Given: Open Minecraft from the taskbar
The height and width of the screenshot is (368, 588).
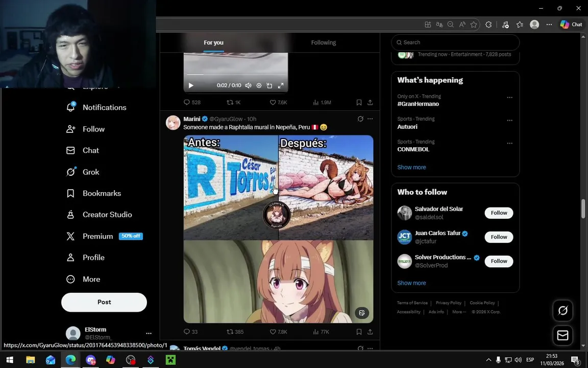Looking at the screenshot, I should [x=170, y=360].
